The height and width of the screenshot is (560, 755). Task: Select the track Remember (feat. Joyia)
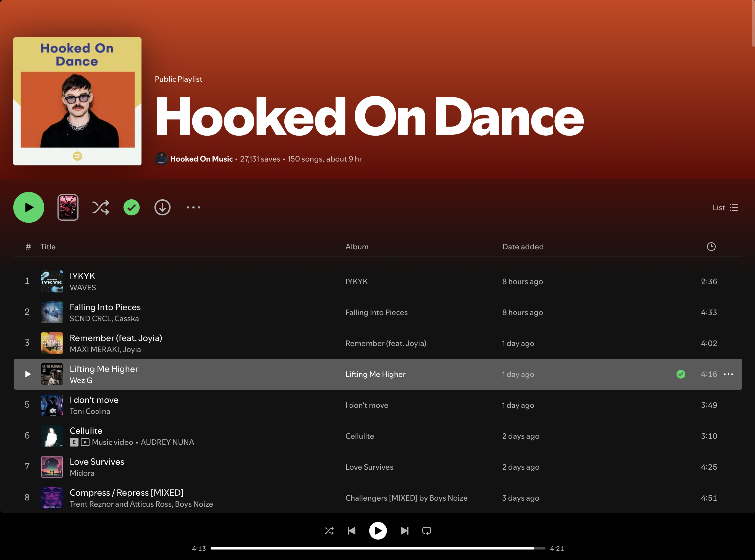116,338
